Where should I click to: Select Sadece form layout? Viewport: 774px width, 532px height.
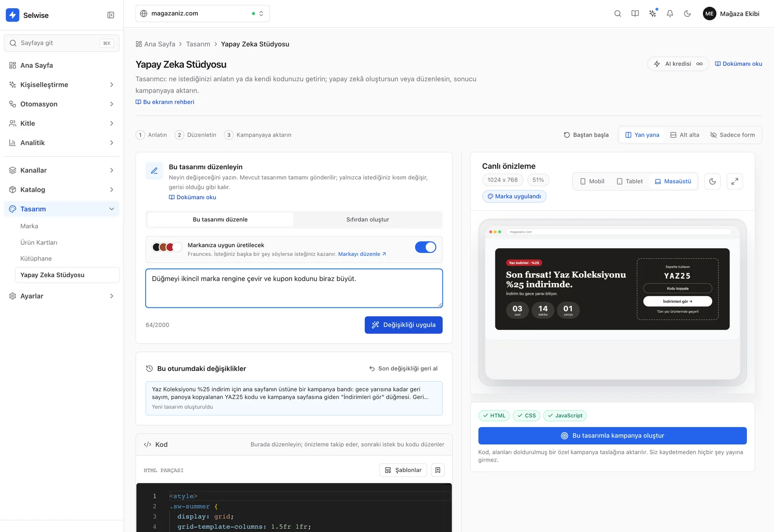pyautogui.click(x=732, y=135)
